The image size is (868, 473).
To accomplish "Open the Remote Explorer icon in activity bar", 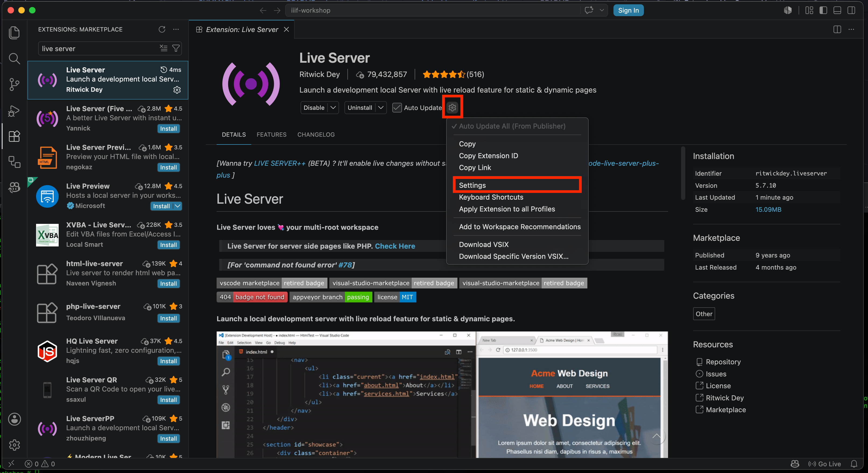I will click(14, 162).
